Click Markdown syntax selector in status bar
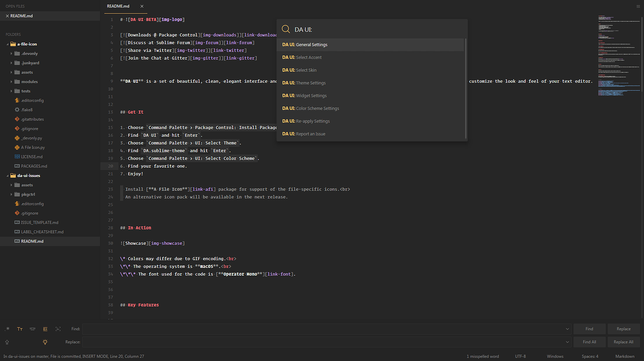This screenshot has height=361, width=644. pyautogui.click(x=625, y=356)
